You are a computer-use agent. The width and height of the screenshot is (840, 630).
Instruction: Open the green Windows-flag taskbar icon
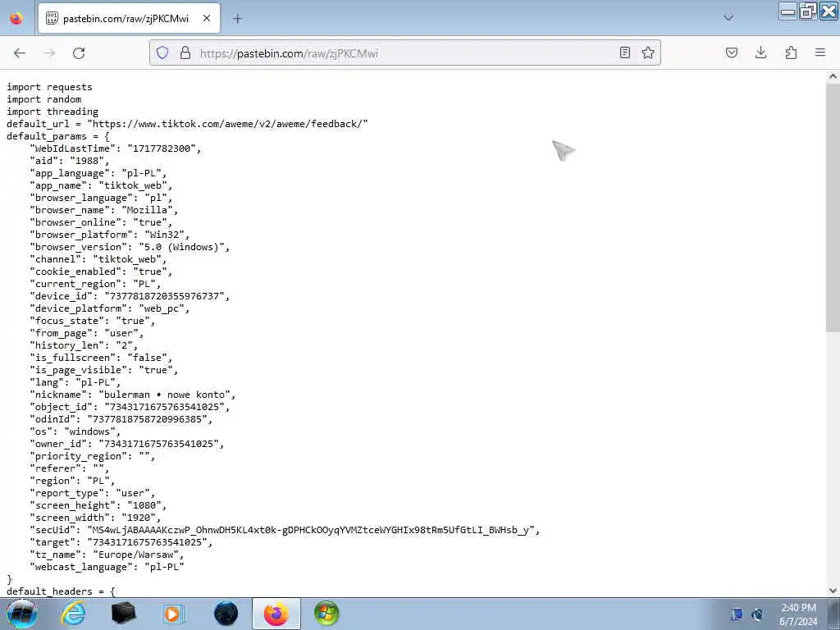(326, 614)
